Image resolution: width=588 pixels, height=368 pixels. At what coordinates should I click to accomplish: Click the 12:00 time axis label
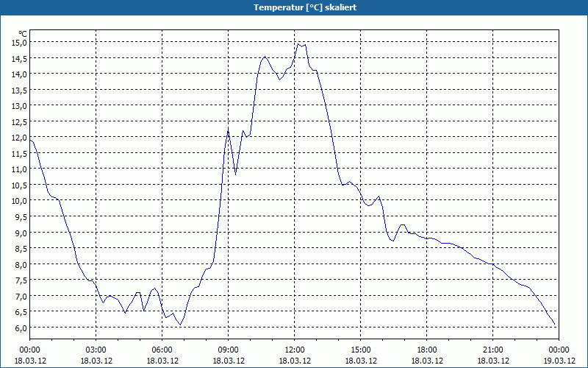tap(295, 350)
